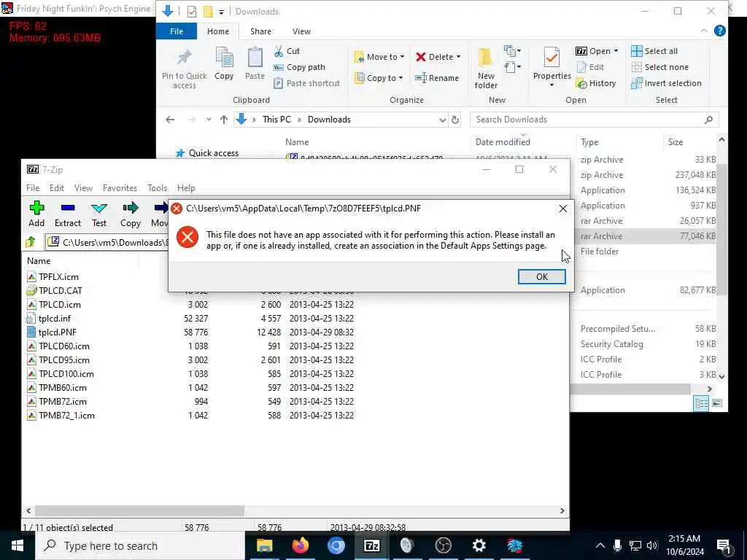Open OBS Studio from the taskbar

coord(443,545)
